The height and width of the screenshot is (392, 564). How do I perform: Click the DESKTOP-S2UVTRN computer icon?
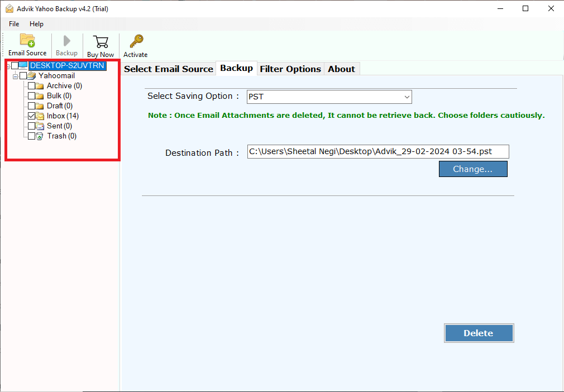click(23, 65)
